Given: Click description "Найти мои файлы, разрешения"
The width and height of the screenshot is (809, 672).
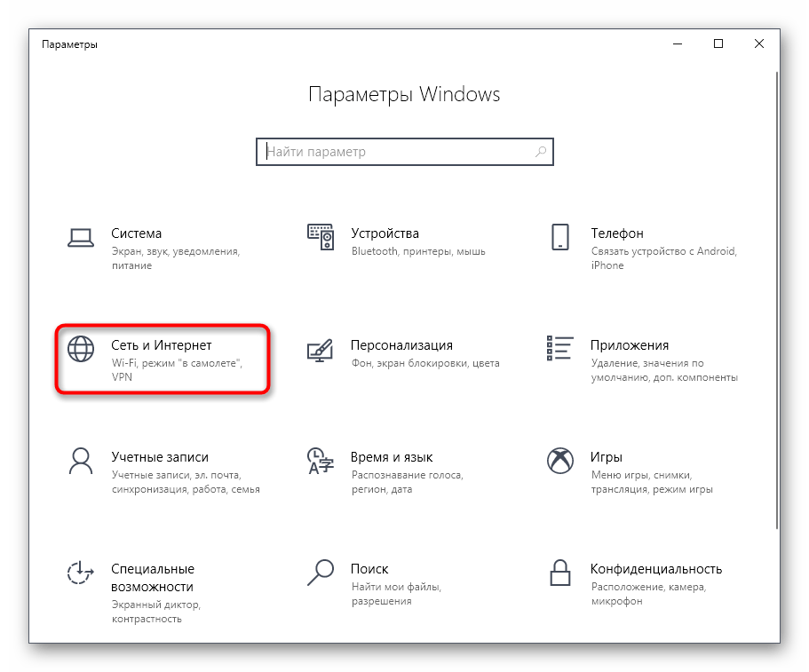Looking at the screenshot, I should (x=396, y=594).
